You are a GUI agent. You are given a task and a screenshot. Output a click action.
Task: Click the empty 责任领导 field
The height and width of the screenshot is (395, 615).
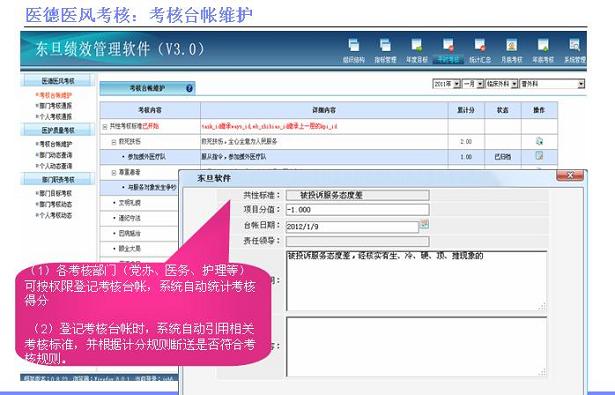pos(357,241)
